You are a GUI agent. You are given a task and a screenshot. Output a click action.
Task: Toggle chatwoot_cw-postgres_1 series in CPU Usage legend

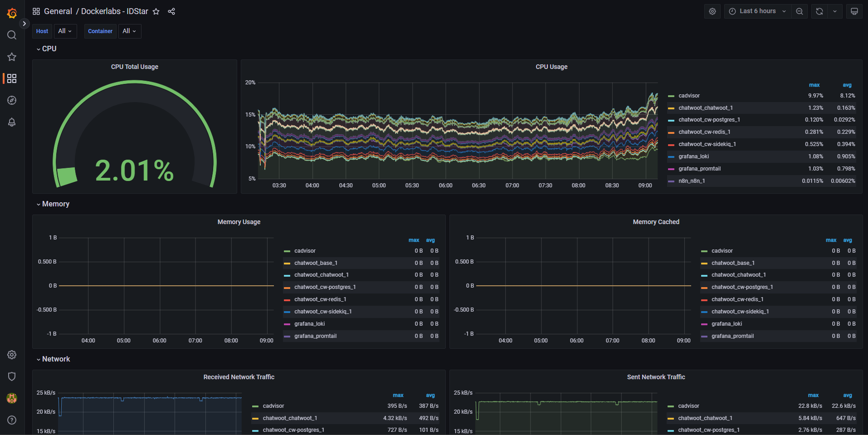click(x=709, y=120)
